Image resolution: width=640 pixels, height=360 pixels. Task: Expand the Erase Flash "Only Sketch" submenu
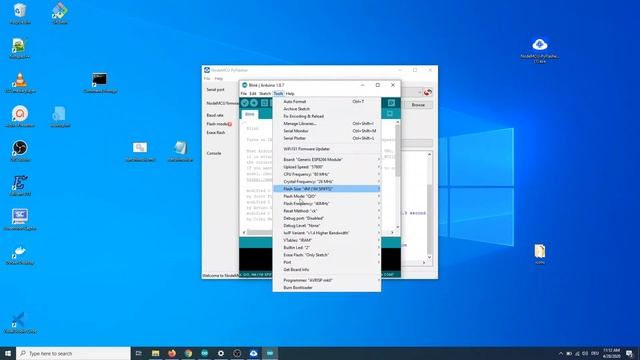click(327, 255)
